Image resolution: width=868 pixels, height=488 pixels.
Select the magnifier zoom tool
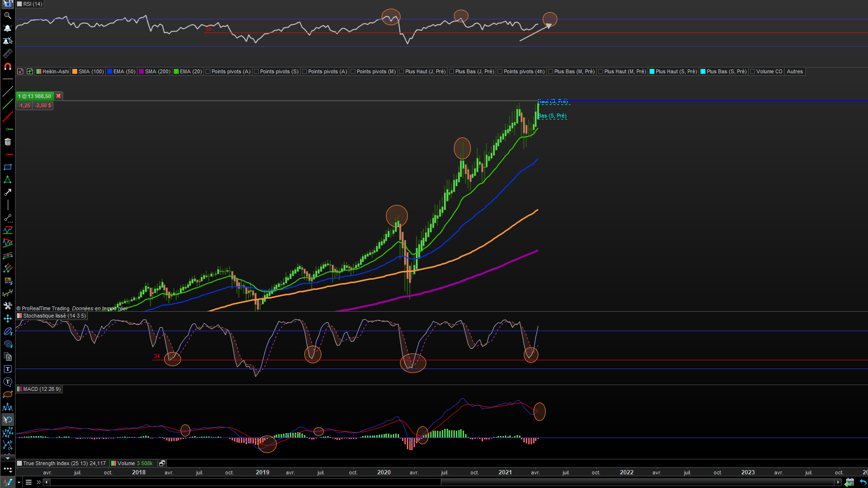click(7, 16)
